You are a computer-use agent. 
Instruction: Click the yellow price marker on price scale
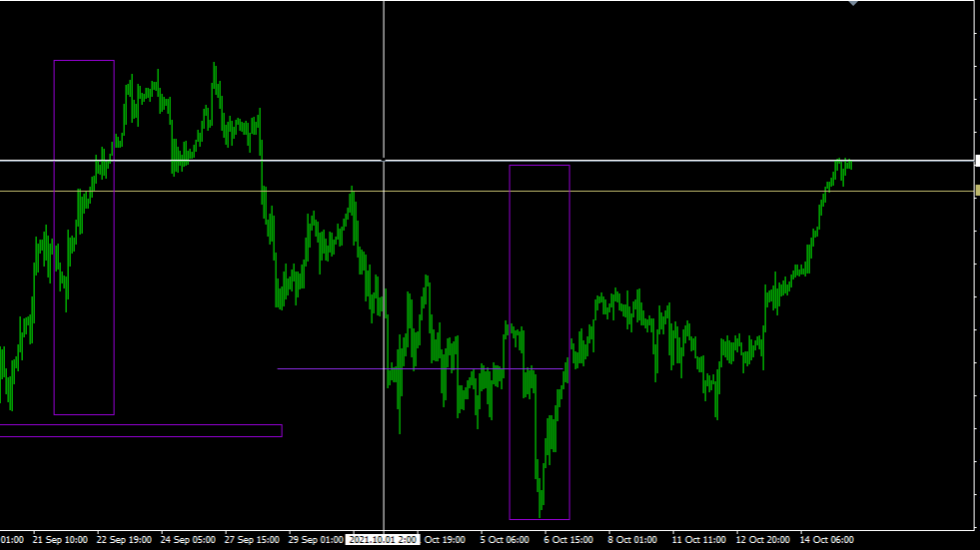[x=977, y=191]
